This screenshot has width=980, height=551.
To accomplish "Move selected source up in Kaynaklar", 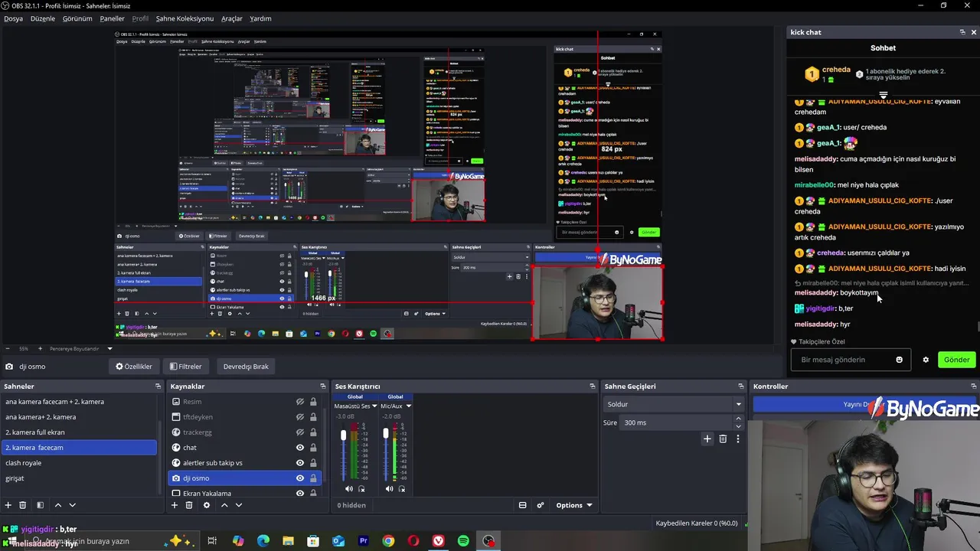I will click(224, 505).
